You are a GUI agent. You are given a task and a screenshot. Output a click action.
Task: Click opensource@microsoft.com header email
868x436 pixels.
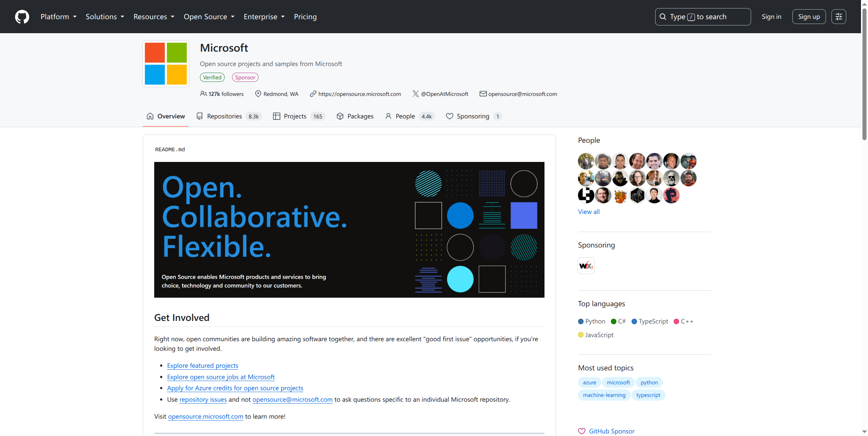point(523,94)
